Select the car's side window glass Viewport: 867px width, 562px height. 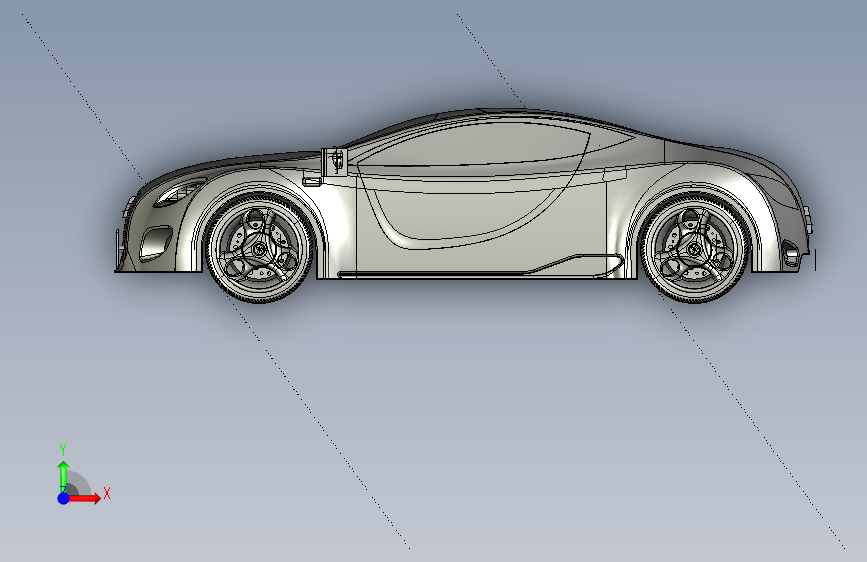(x=476, y=144)
